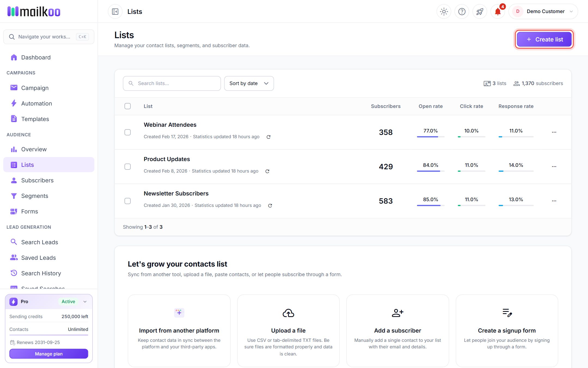This screenshot has height=368, width=588.
Task: Click the Create list button
Action: [x=544, y=39]
